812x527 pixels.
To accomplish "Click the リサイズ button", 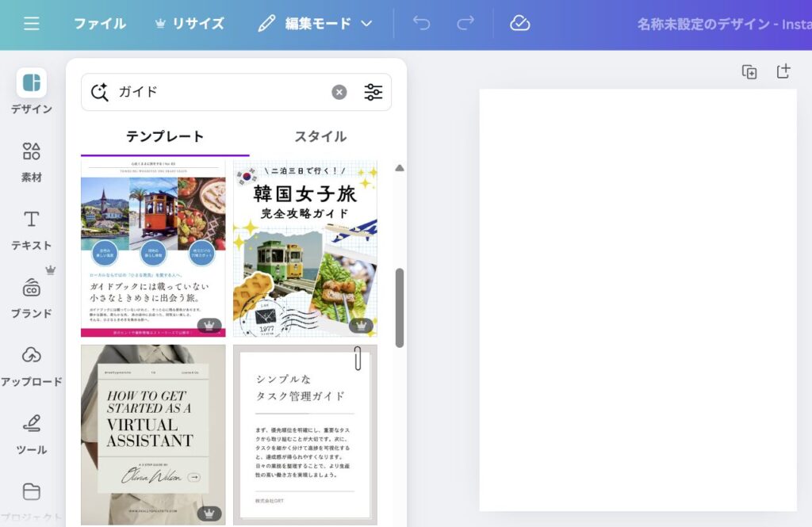I will click(190, 24).
